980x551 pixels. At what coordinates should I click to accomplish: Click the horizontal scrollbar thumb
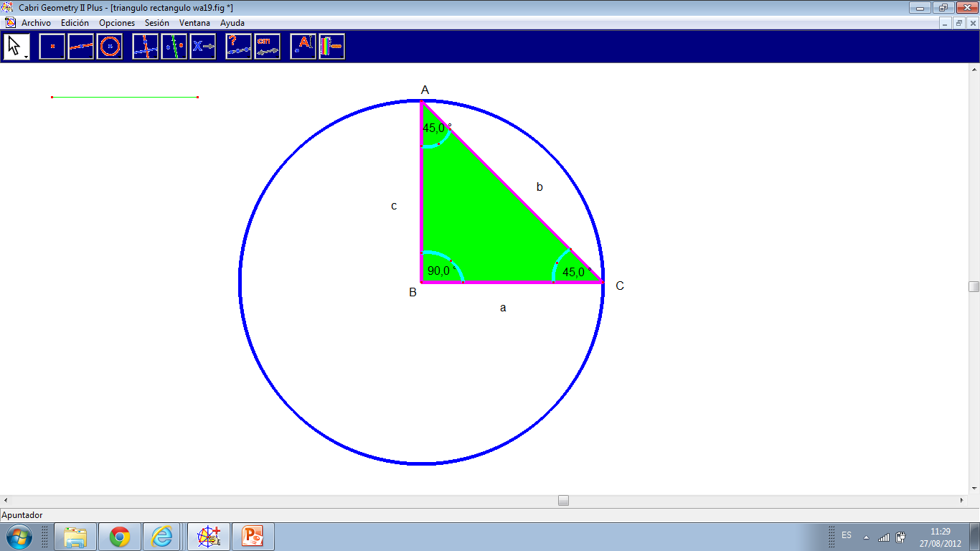tap(563, 501)
